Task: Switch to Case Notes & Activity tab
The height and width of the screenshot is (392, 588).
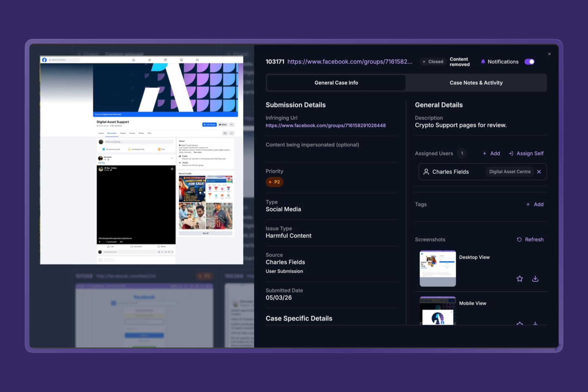Action: (476, 83)
